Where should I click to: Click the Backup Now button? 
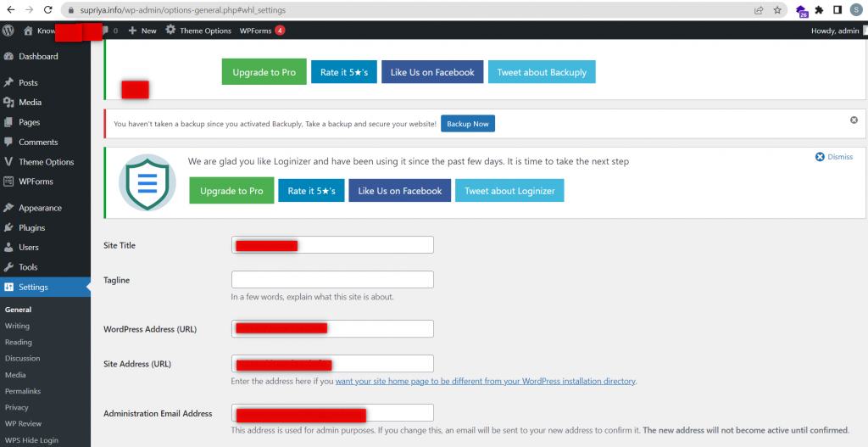tap(468, 124)
